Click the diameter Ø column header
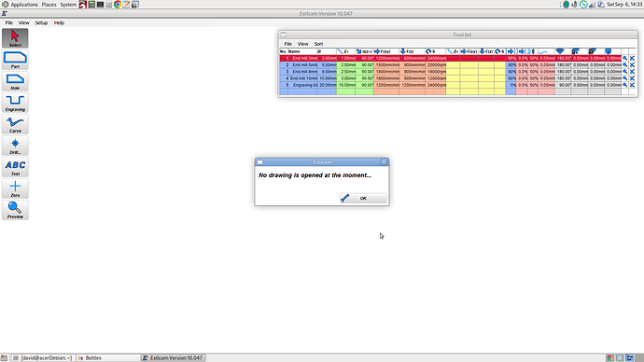 [x=327, y=51]
